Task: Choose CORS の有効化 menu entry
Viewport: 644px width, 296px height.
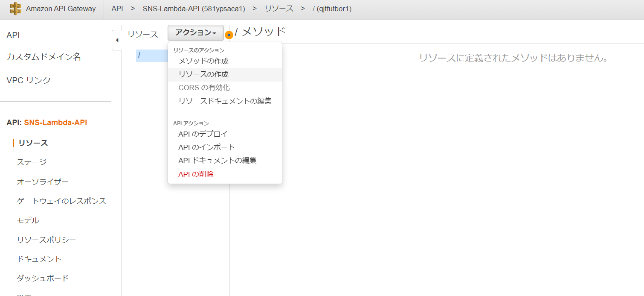Action: [204, 88]
